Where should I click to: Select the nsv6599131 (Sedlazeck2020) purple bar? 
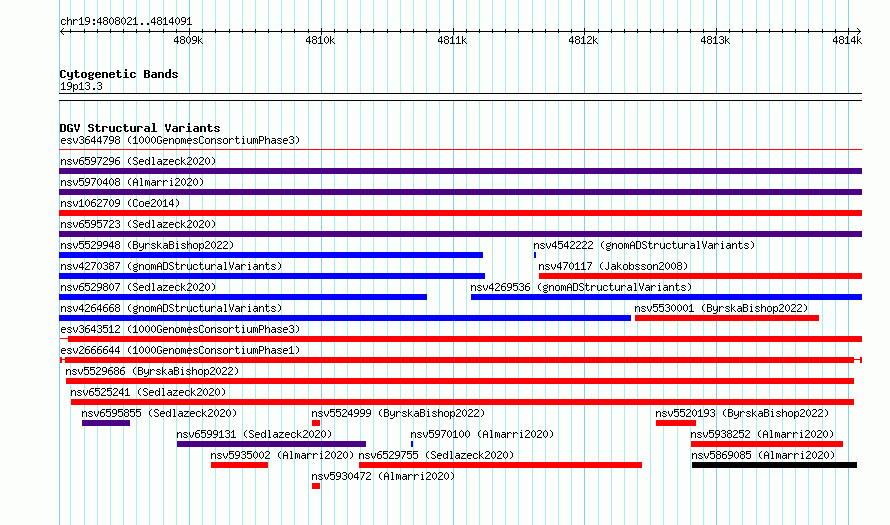pyautogui.click(x=271, y=444)
